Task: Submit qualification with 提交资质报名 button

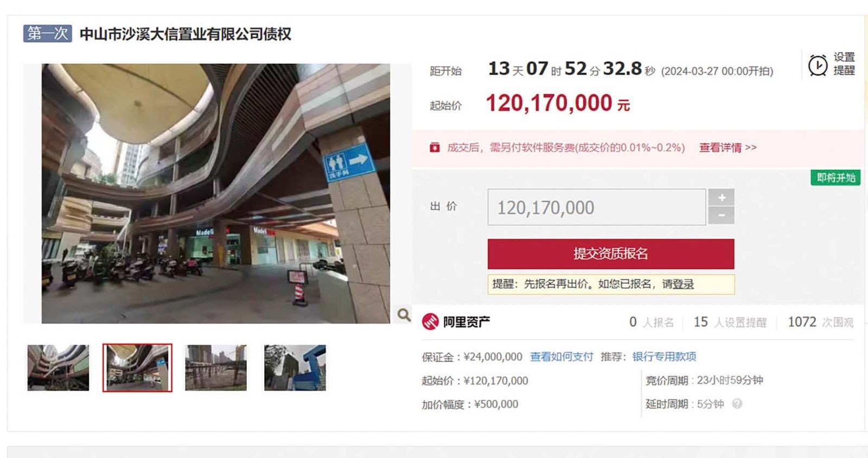Action: [x=611, y=254]
